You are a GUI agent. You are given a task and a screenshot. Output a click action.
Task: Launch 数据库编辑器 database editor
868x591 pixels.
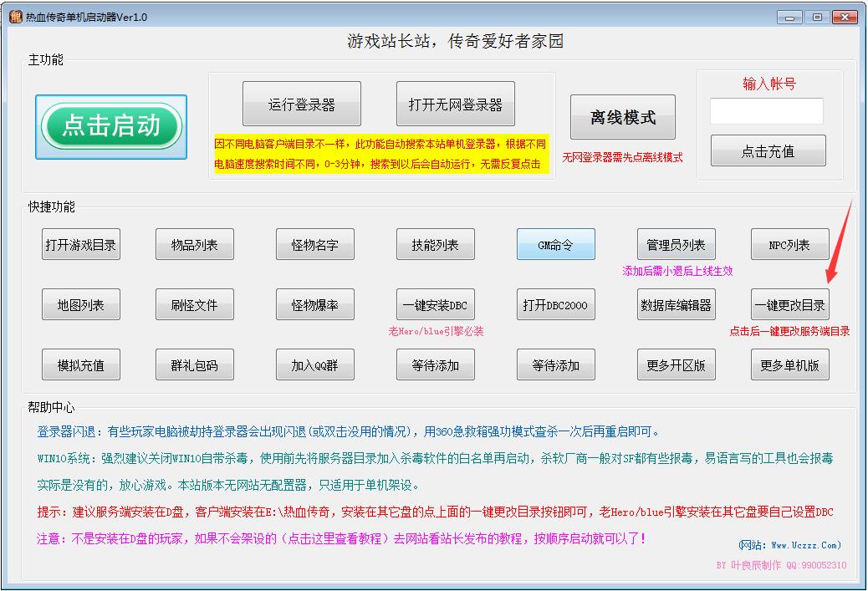(676, 304)
